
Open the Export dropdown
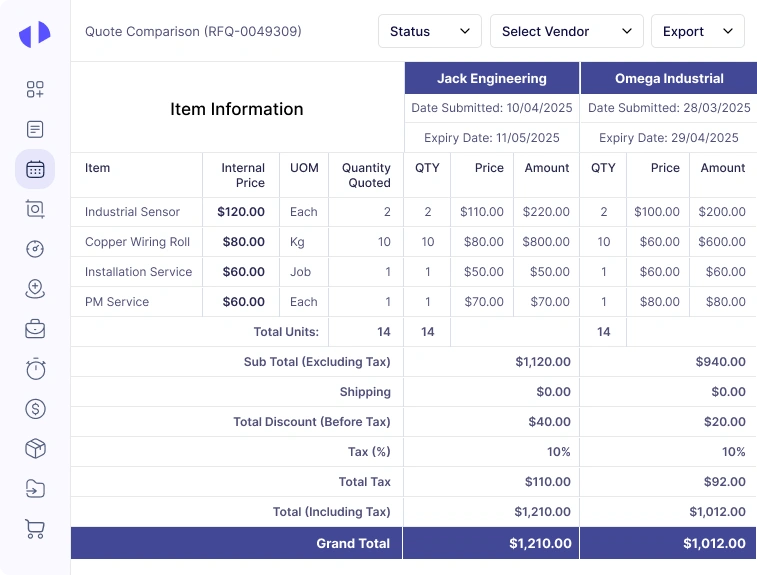(698, 31)
